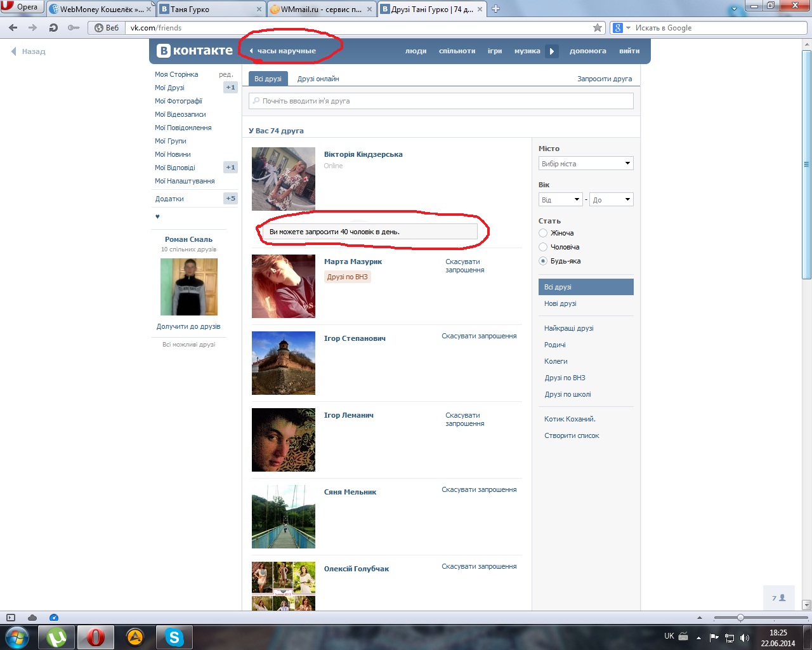Viewport: 812px width, 650px height.
Task: Click the Друзі по ВНЗ tag under Марта Мазурик
Action: (x=348, y=277)
